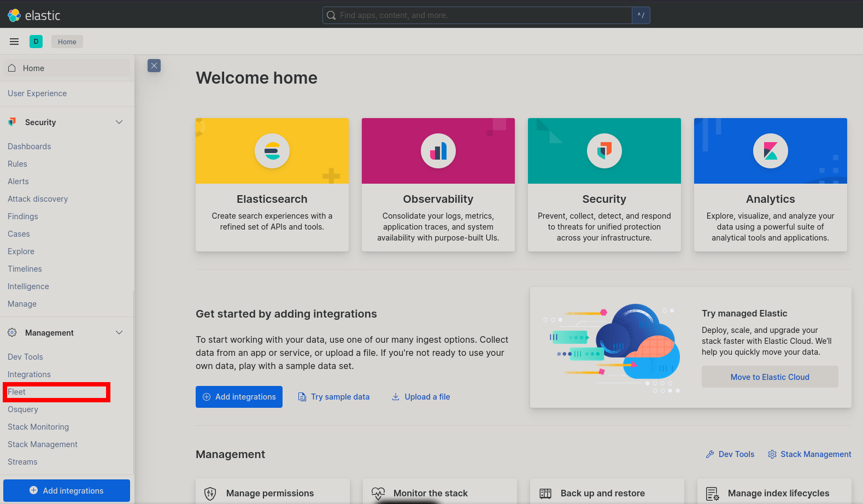863x504 pixels.
Task: Open the D space avatar
Action: click(x=36, y=42)
